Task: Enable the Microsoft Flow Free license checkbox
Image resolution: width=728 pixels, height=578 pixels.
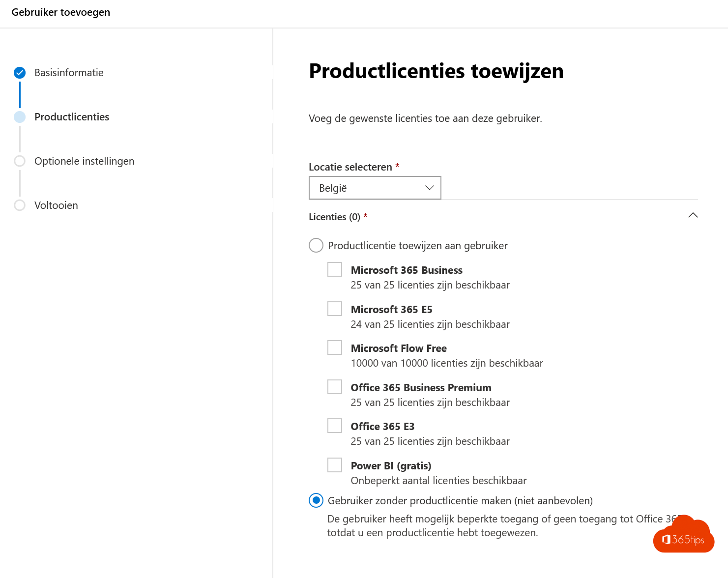Action: (335, 347)
